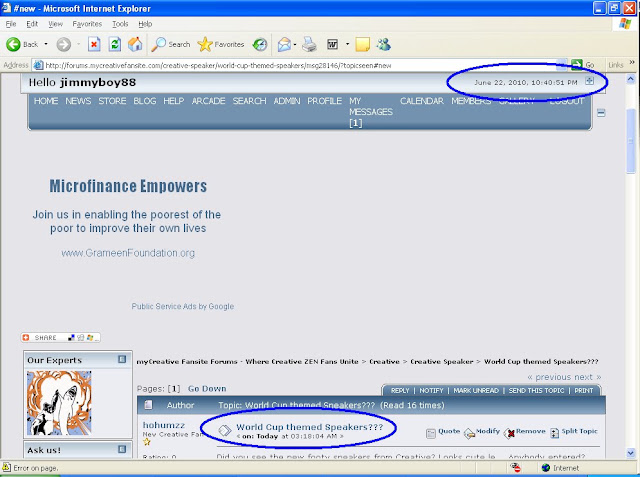Open Forward button history dropdown arrow

click(78, 44)
